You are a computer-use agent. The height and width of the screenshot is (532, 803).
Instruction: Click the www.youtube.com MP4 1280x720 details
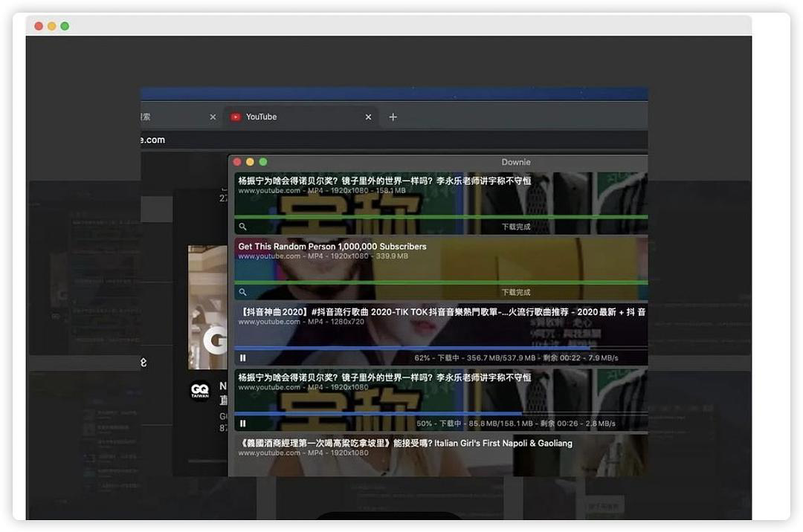pyautogui.click(x=301, y=322)
